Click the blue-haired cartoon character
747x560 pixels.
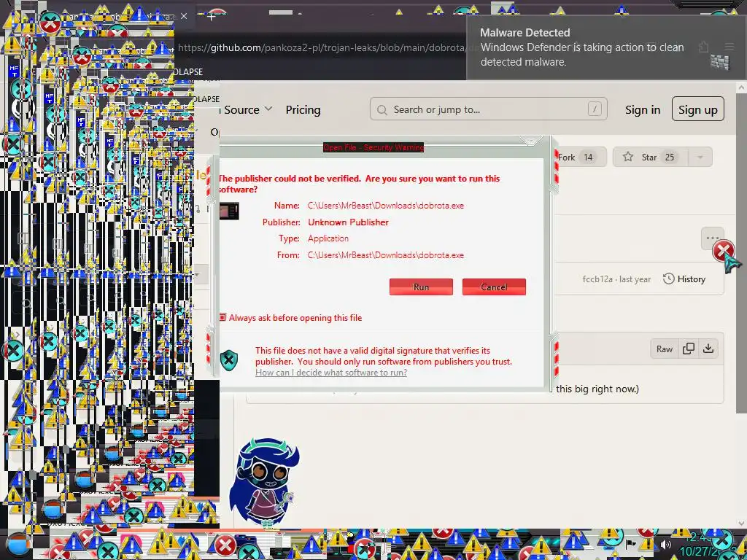[263, 483]
